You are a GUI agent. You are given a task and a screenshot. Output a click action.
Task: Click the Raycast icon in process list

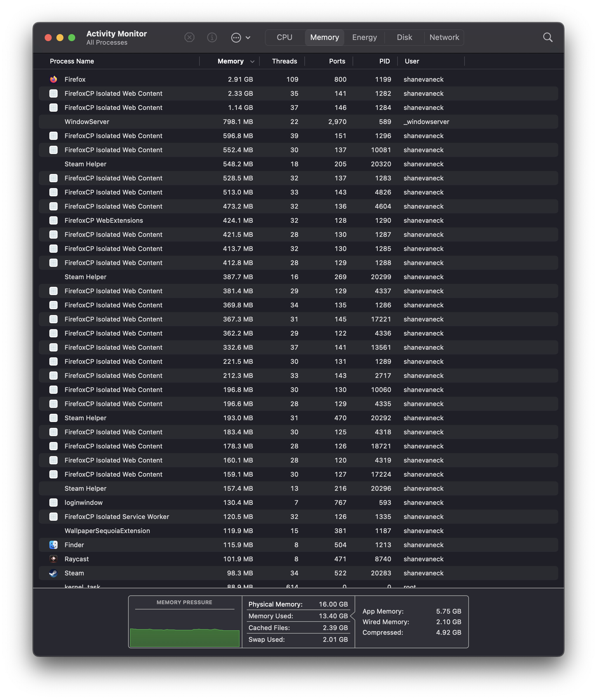tap(53, 559)
